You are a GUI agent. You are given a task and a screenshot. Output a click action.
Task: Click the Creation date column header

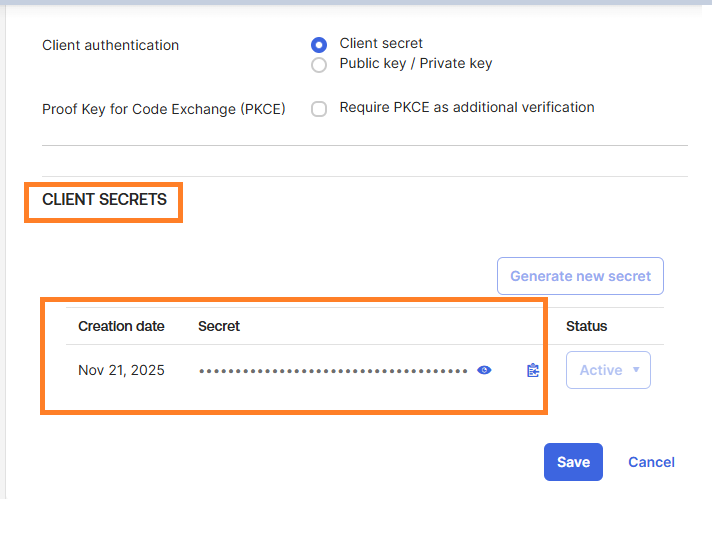(x=121, y=326)
